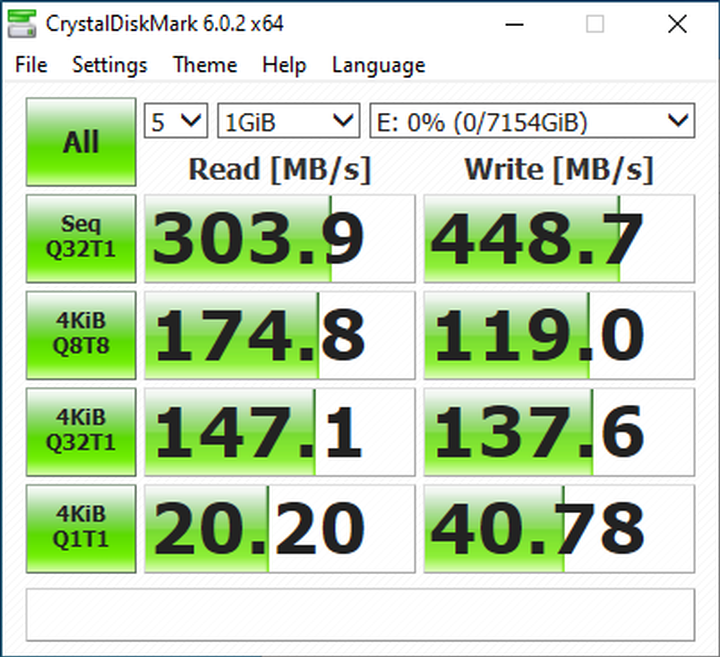Start the 4KiB Q1T1 benchmark test

[x=80, y=528]
